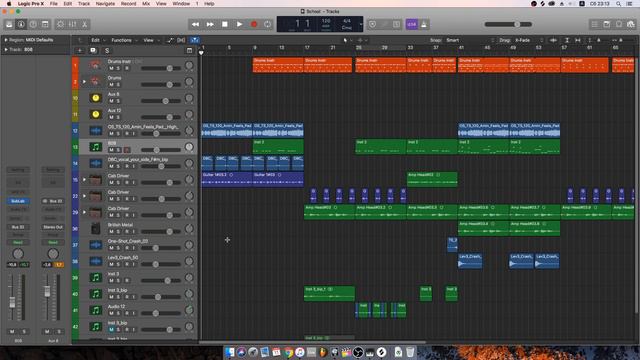Viewport: 640px width, 360px height.
Task: Open Finder from the Dock
Action: pyautogui.click(x=230, y=352)
